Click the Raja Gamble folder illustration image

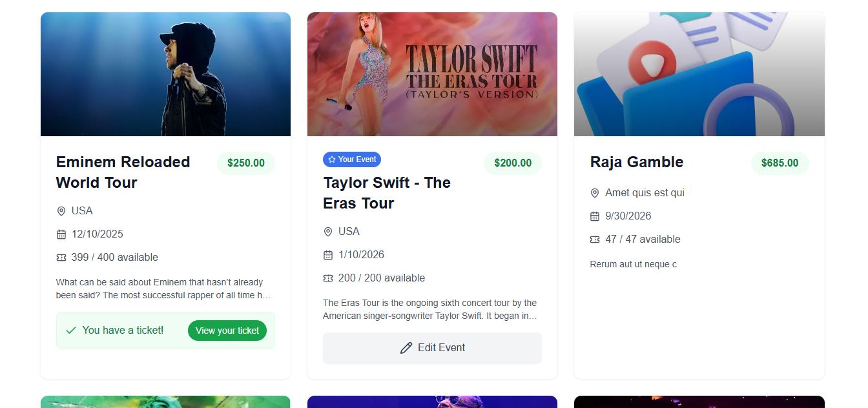pos(699,74)
